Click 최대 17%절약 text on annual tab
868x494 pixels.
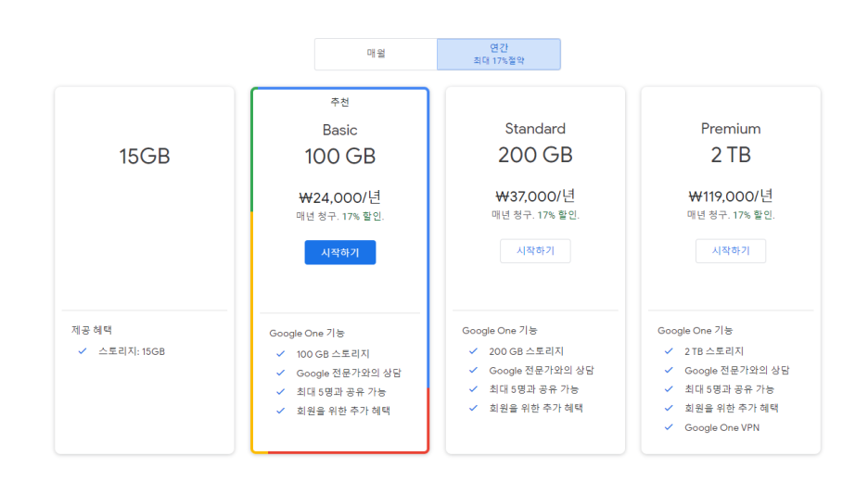tap(498, 60)
